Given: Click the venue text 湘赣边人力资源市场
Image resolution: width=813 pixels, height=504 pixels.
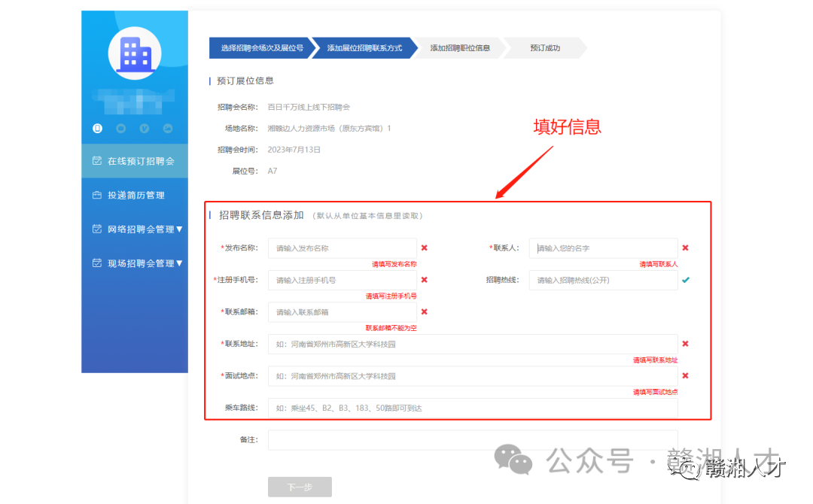Looking at the screenshot, I should pos(301,129).
